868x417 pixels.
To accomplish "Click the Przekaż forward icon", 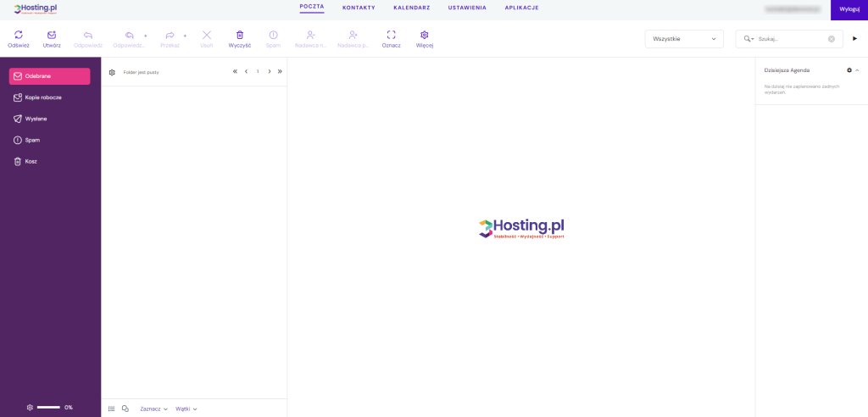I will point(170,35).
